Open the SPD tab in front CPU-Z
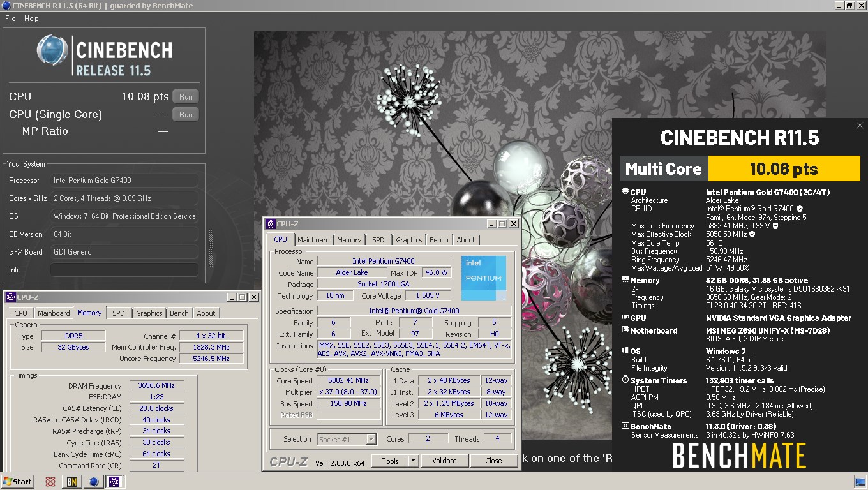The image size is (868, 490). pyautogui.click(x=378, y=240)
